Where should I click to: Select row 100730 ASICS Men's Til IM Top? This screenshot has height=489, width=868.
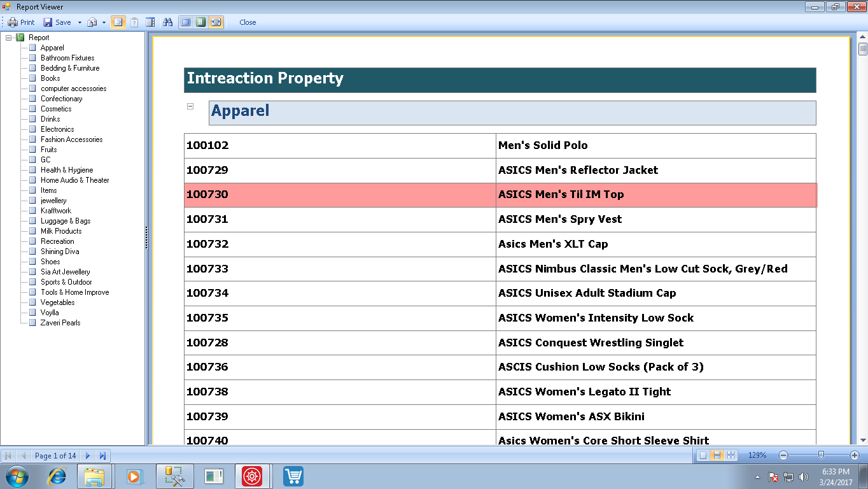point(500,195)
